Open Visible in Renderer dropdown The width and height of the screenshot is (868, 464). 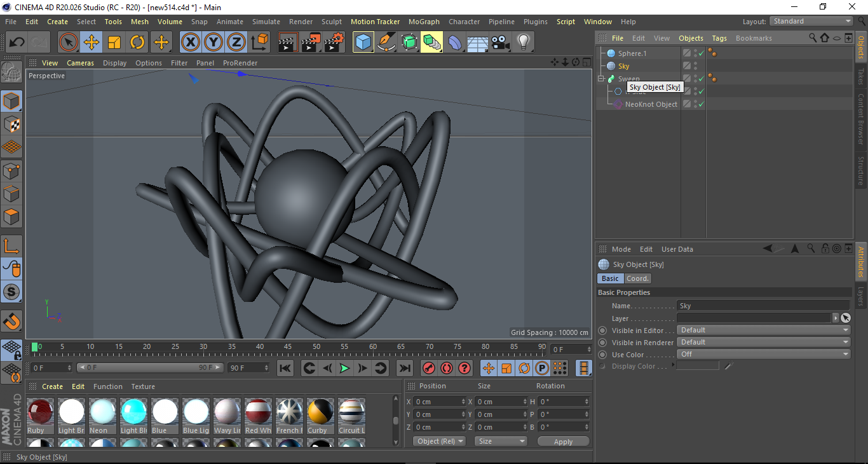pyautogui.click(x=763, y=342)
